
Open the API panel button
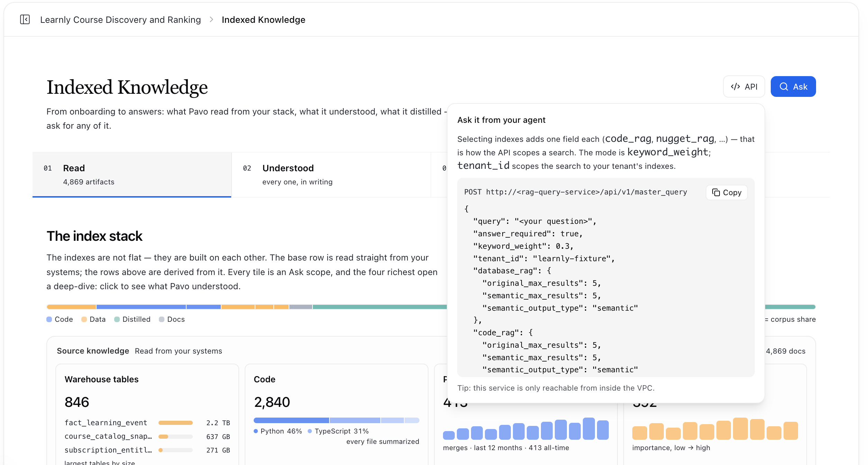pos(744,86)
